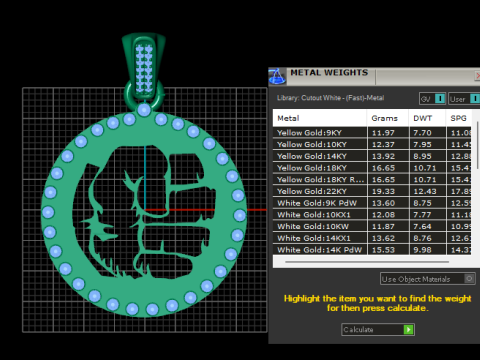
Task: Select the Yellow Gold:22KY row
Action: (372, 191)
